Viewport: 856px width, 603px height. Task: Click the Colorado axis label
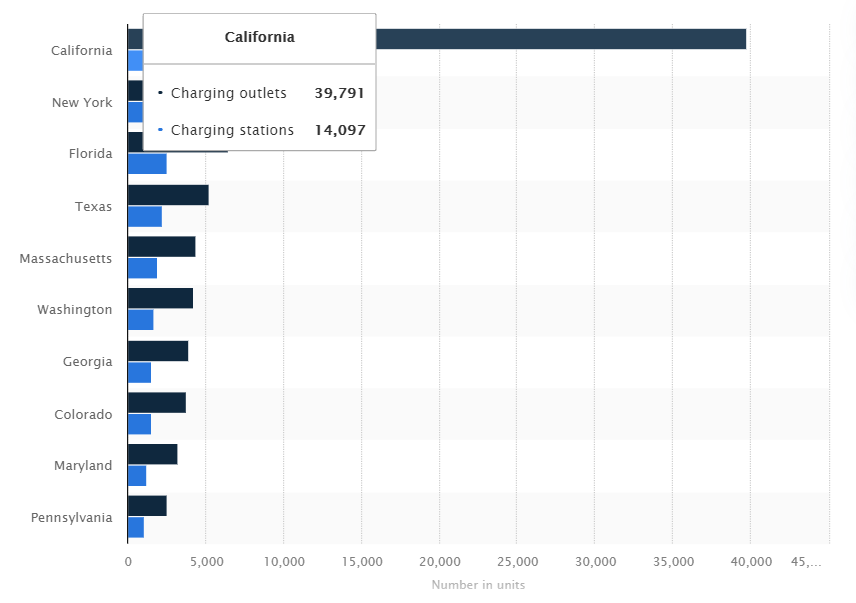coord(83,415)
